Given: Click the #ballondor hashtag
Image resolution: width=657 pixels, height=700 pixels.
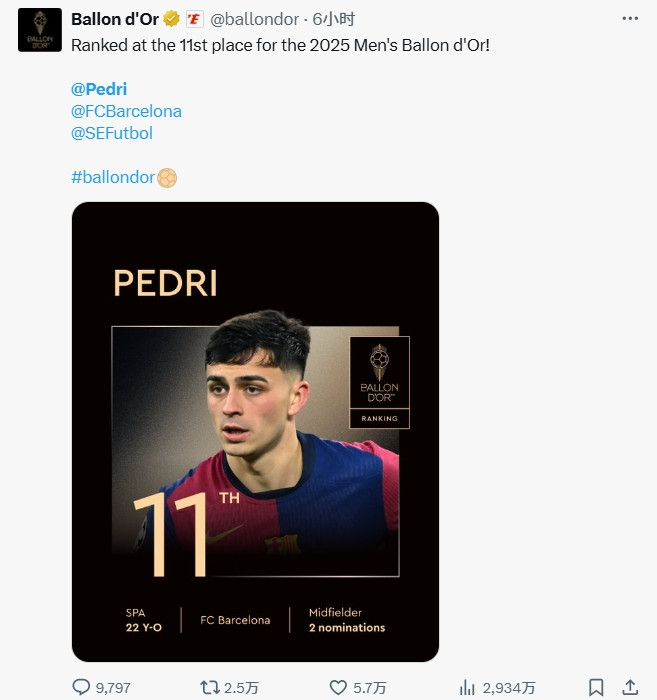Looking at the screenshot, I should tap(113, 177).
